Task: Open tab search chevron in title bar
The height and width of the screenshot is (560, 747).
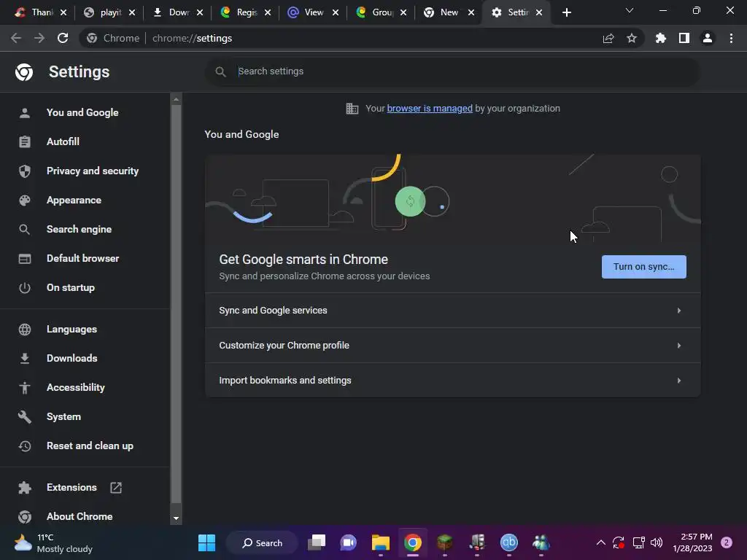Action: [x=630, y=10]
